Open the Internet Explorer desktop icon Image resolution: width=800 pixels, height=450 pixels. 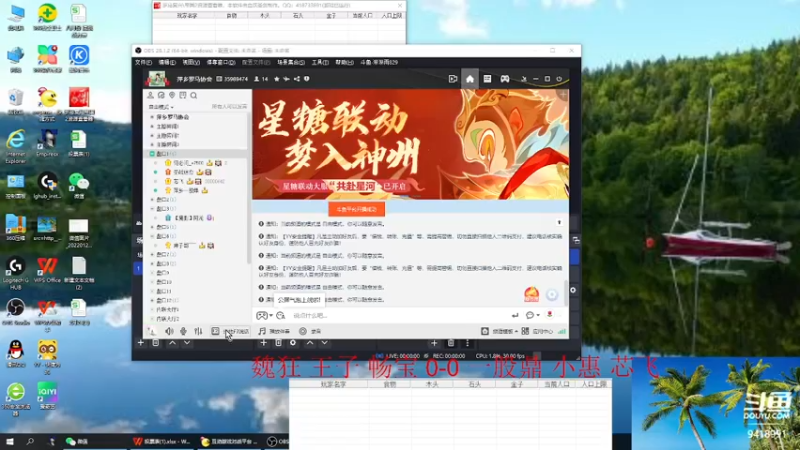[x=16, y=146]
